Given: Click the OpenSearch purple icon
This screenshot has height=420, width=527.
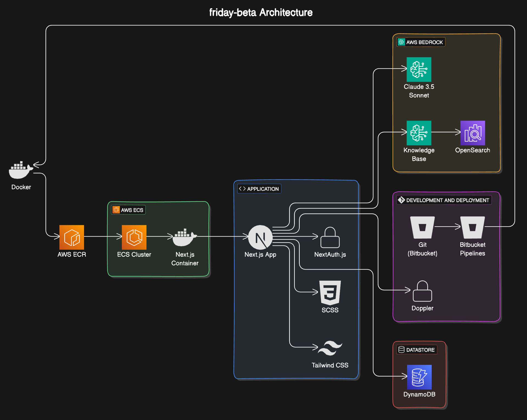Looking at the screenshot, I should (x=473, y=133).
